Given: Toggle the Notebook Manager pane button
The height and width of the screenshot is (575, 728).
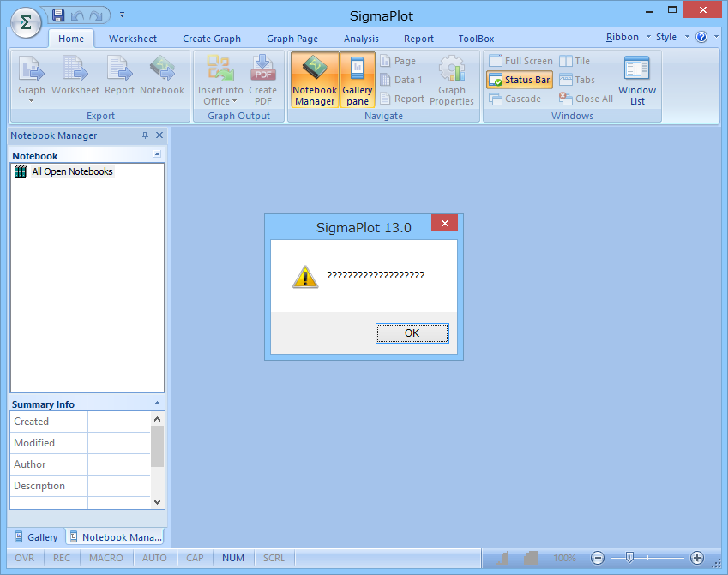Looking at the screenshot, I should [x=315, y=80].
